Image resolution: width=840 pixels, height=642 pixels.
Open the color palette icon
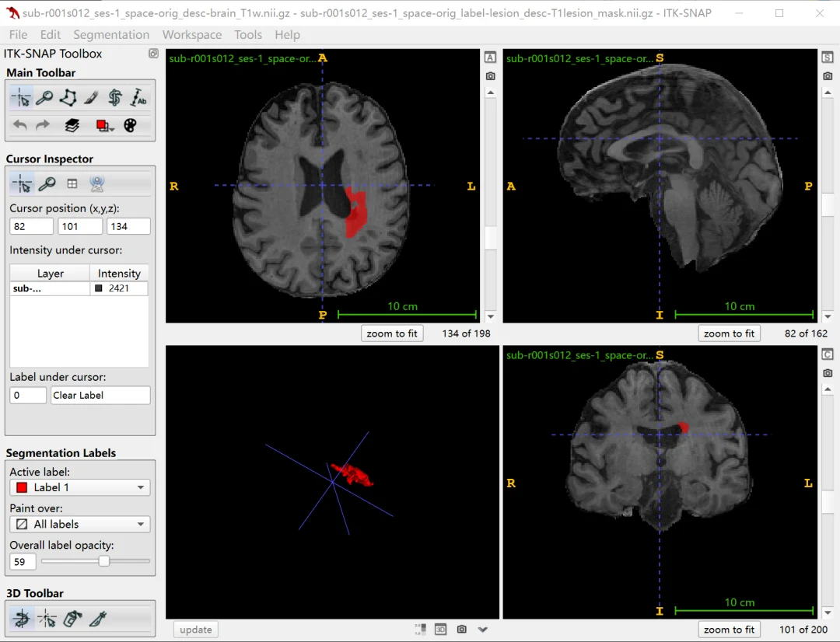130,125
